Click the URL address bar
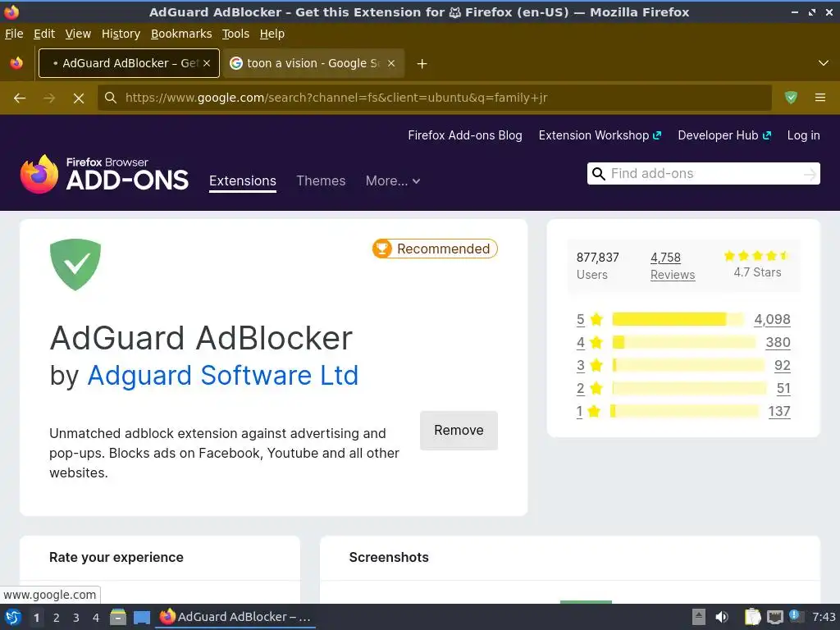This screenshot has height=630, width=840. (x=435, y=98)
